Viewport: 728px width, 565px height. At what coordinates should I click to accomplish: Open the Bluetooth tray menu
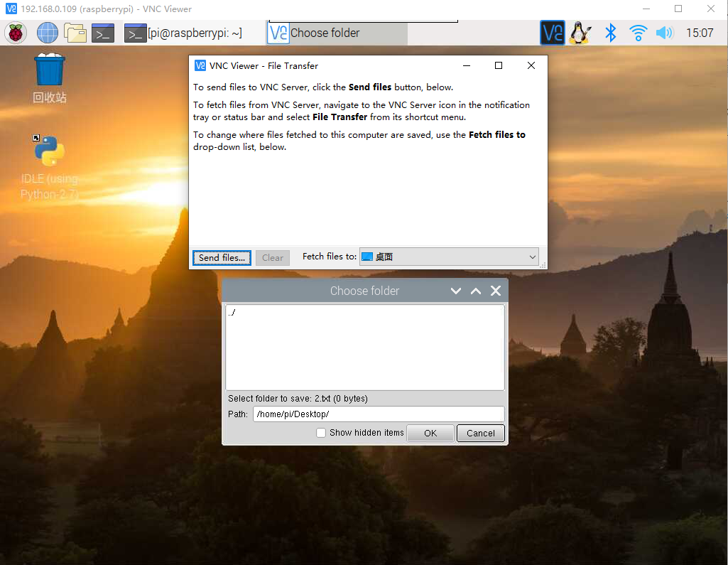coord(611,33)
